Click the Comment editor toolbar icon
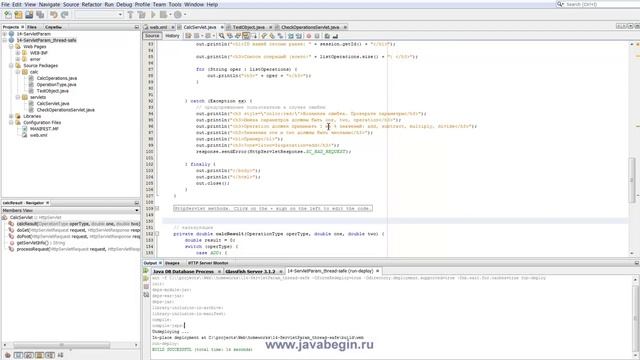 tap(291, 36)
